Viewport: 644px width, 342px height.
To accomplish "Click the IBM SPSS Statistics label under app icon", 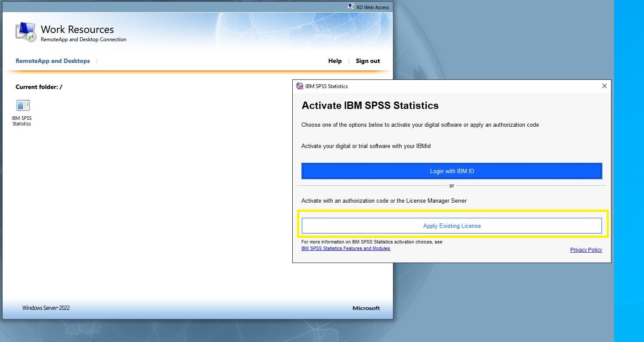I will 22,121.
